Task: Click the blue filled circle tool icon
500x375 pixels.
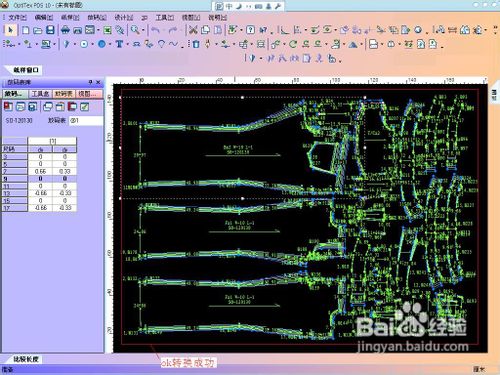Action: tap(102, 44)
